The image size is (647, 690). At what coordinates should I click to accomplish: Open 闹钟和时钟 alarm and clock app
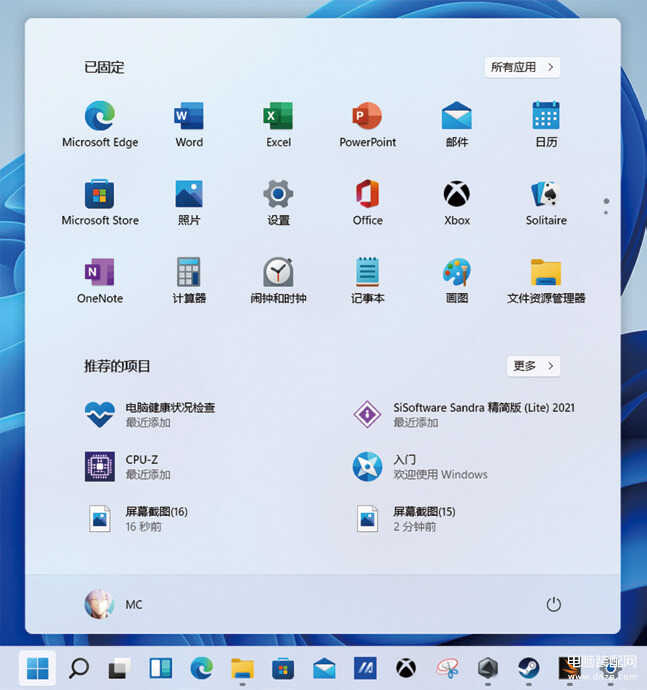(x=278, y=280)
